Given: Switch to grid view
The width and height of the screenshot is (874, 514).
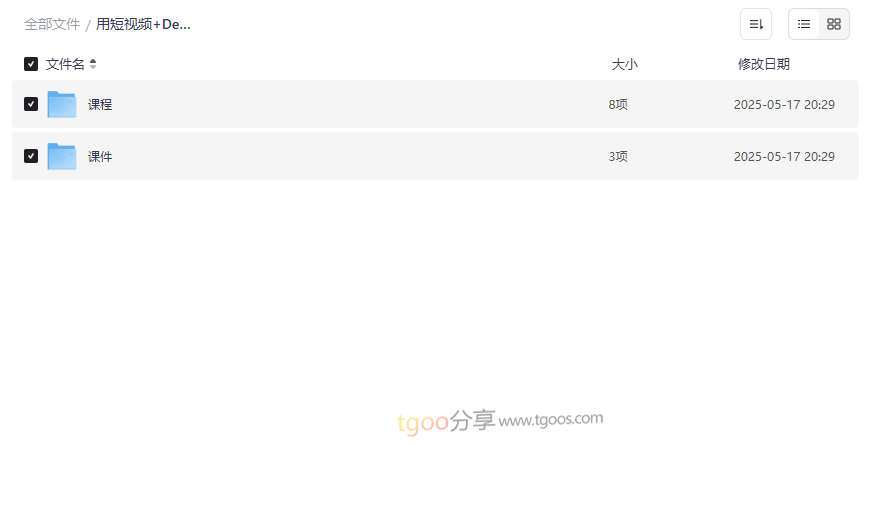Looking at the screenshot, I should coord(833,24).
